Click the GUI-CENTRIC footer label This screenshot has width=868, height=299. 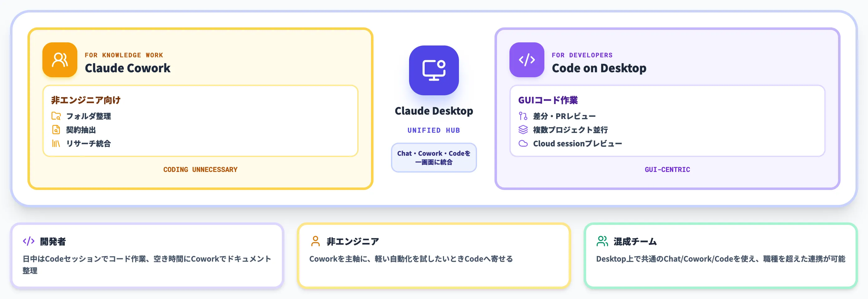(x=667, y=169)
